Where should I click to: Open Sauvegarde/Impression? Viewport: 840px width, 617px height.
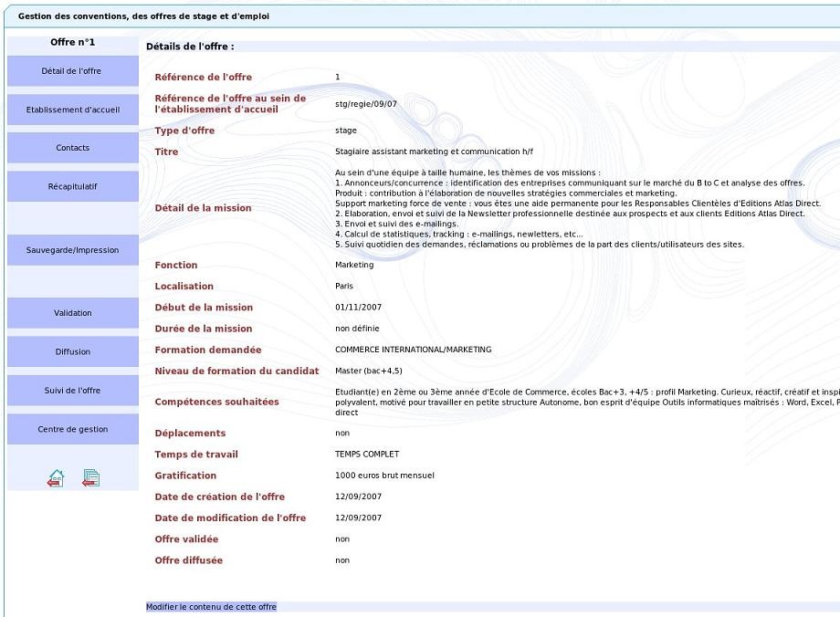click(72, 250)
